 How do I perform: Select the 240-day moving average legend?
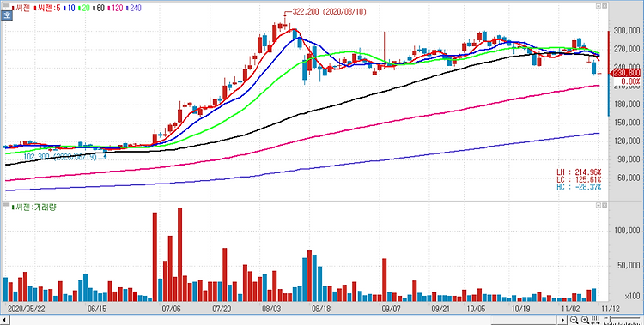click(x=133, y=8)
